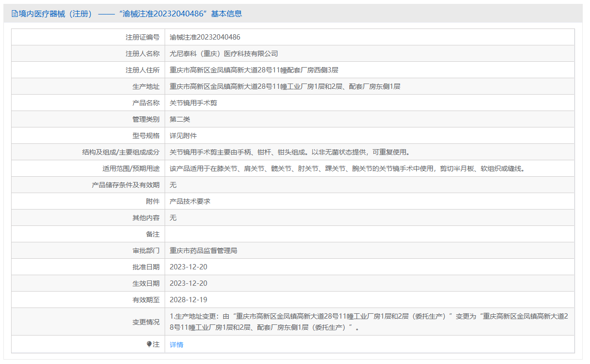Screen dimensions: 590x364
Task: Select structure text starting 关节镜用手术剪主要由手柄
Action: point(291,152)
